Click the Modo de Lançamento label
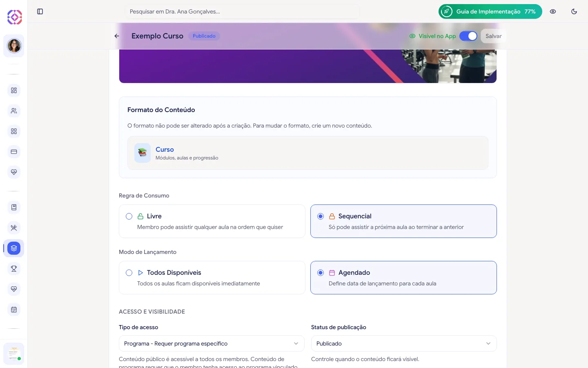 148,252
